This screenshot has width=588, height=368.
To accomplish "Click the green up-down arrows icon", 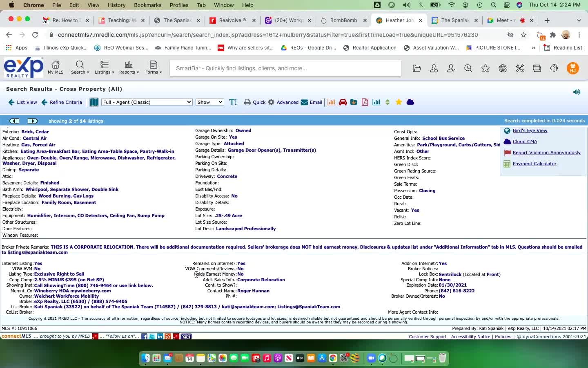I will [388, 102].
